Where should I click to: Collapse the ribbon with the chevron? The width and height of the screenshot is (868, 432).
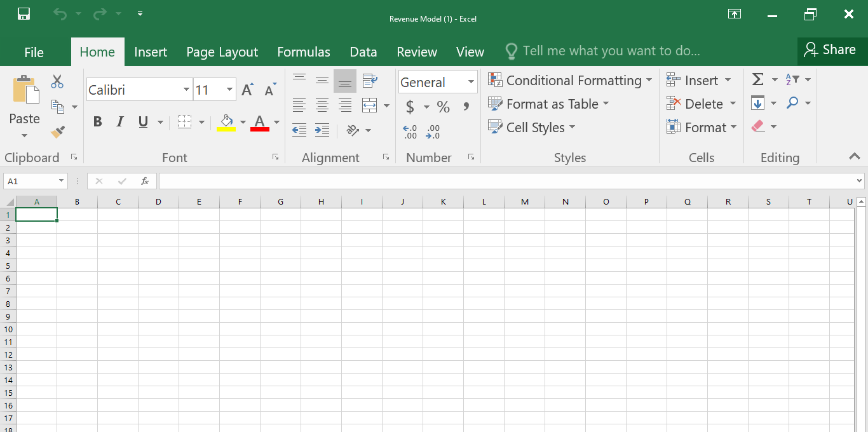[854, 156]
